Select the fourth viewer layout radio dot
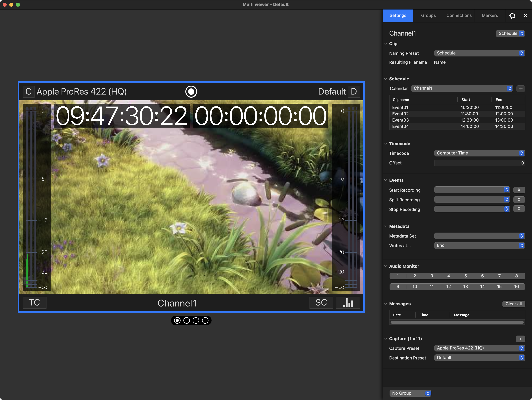This screenshot has height=400, width=532. tap(205, 320)
